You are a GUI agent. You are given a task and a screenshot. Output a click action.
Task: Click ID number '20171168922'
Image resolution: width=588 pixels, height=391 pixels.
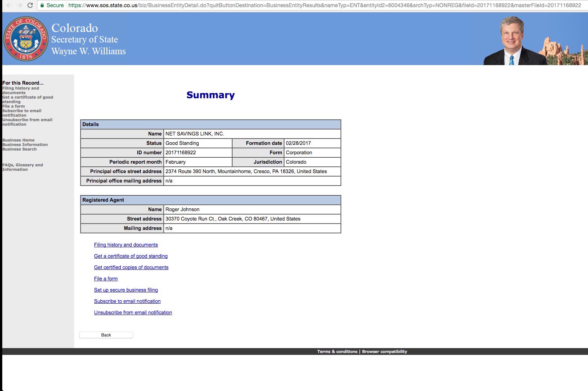pyautogui.click(x=181, y=152)
